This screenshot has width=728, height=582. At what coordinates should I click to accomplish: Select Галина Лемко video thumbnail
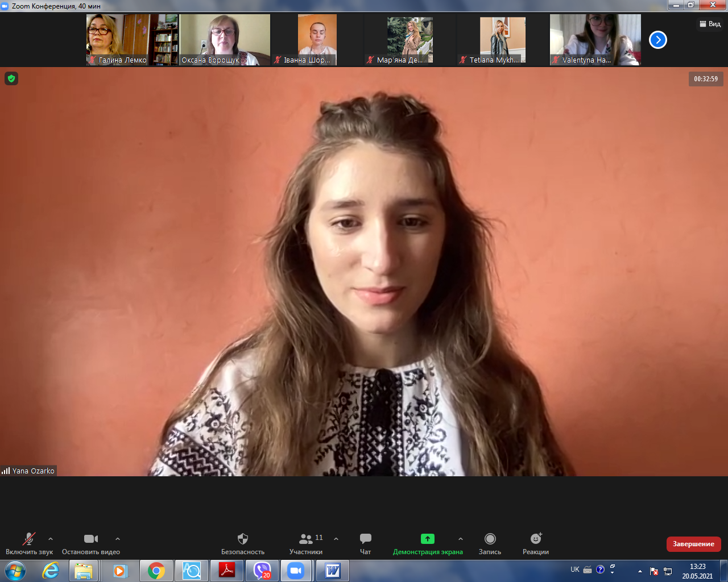tap(132, 40)
